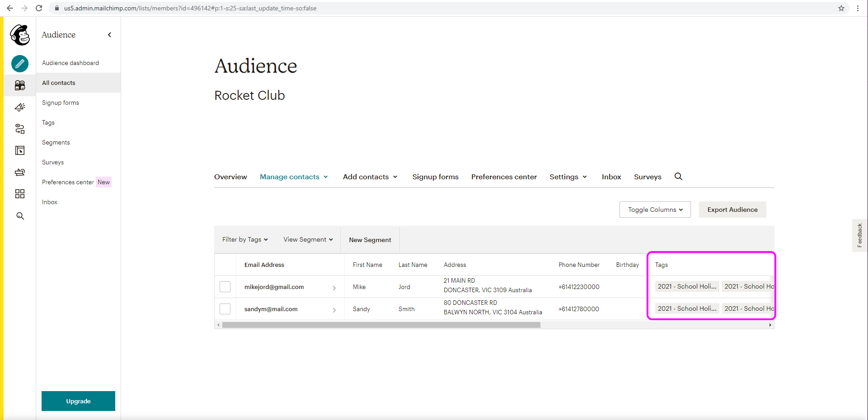This screenshot has width=868, height=420.
Task: Tick the select-all checkbox in the table header
Action: pos(225,265)
